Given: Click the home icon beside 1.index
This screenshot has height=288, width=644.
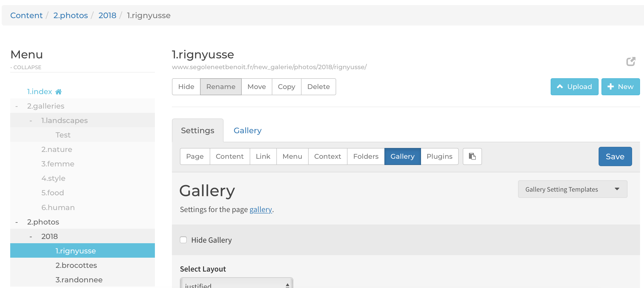Looking at the screenshot, I should (x=58, y=92).
